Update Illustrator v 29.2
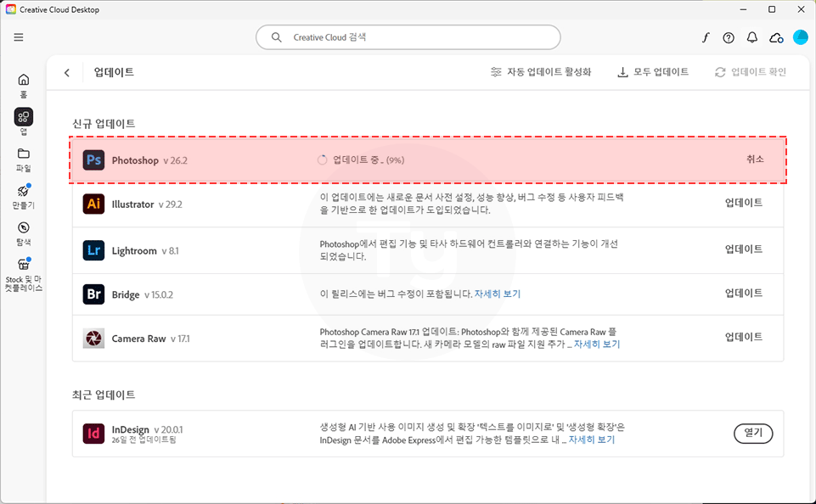 pos(744,203)
